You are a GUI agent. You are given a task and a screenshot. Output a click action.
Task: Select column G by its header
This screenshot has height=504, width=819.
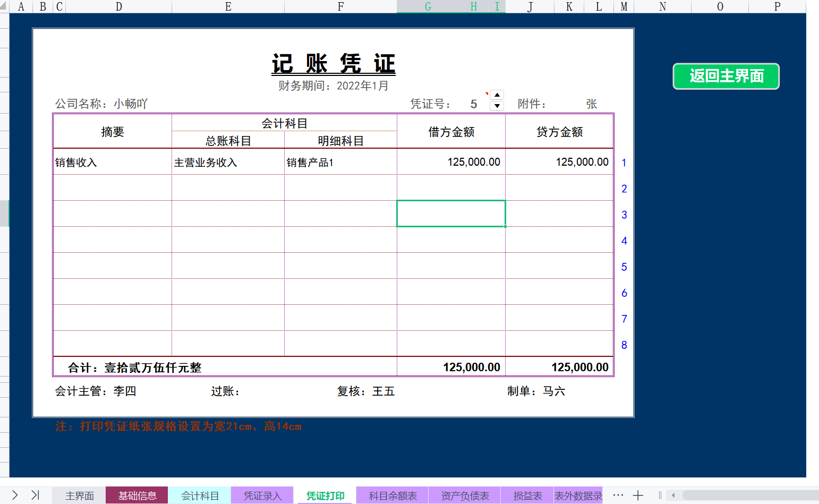pos(428,6)
